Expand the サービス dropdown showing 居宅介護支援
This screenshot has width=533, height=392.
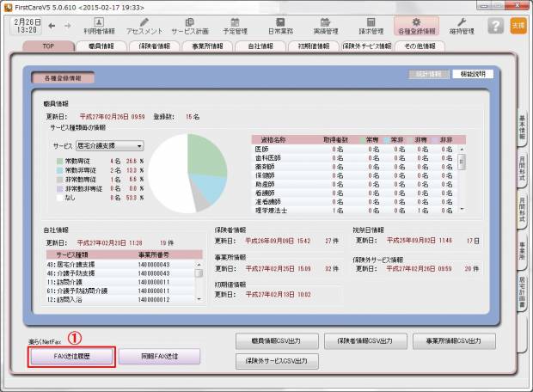tap(110, 146)
